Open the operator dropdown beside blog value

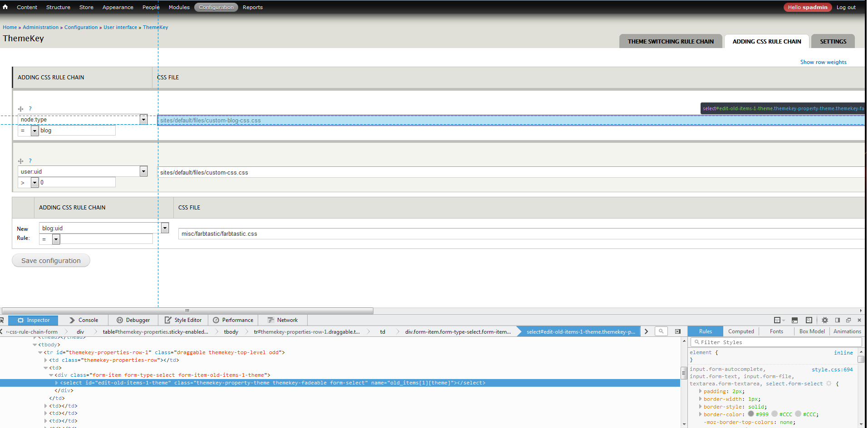28,131
